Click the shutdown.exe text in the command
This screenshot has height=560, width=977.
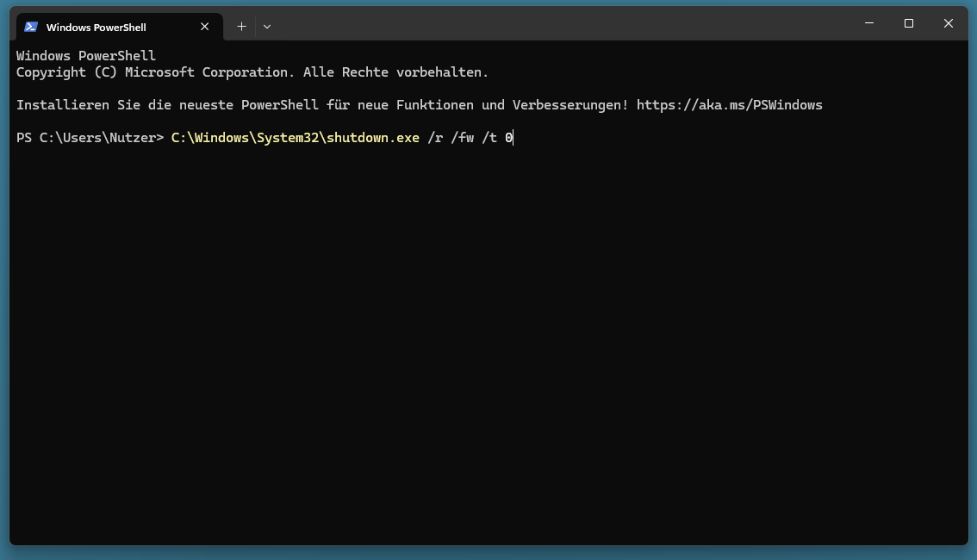click(x=372, y=138)
